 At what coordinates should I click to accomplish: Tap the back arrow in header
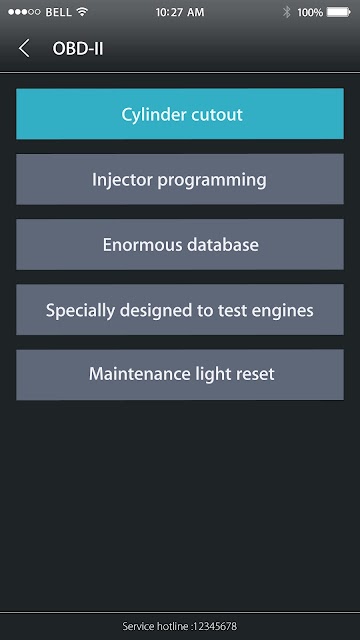[x=24, y=49]
